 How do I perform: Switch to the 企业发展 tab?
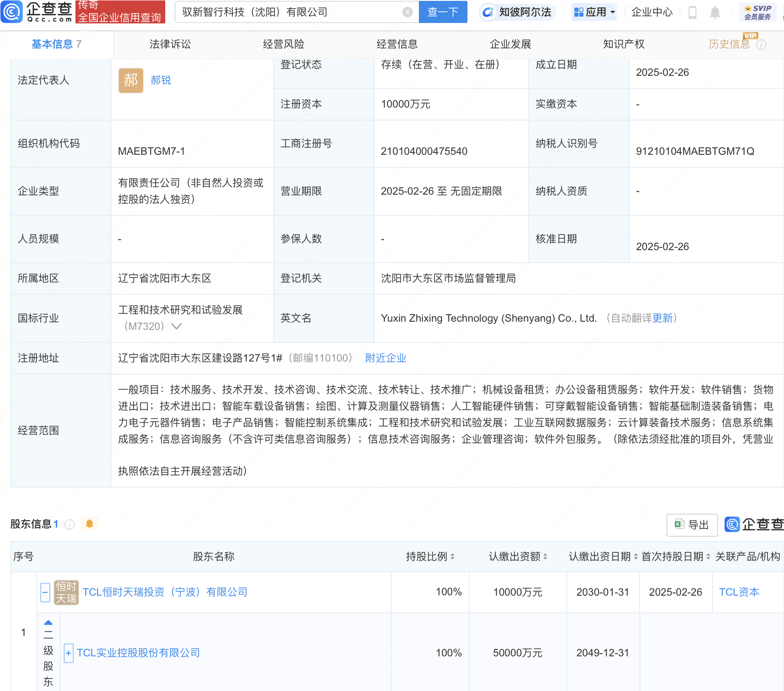pyautogui.click(x=510, y=44)
